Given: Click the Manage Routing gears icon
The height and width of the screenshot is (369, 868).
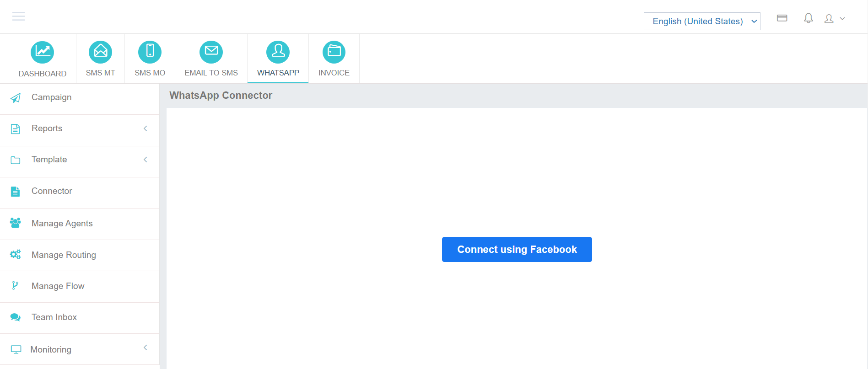Looking at the screenshot, I should (16, 255).
